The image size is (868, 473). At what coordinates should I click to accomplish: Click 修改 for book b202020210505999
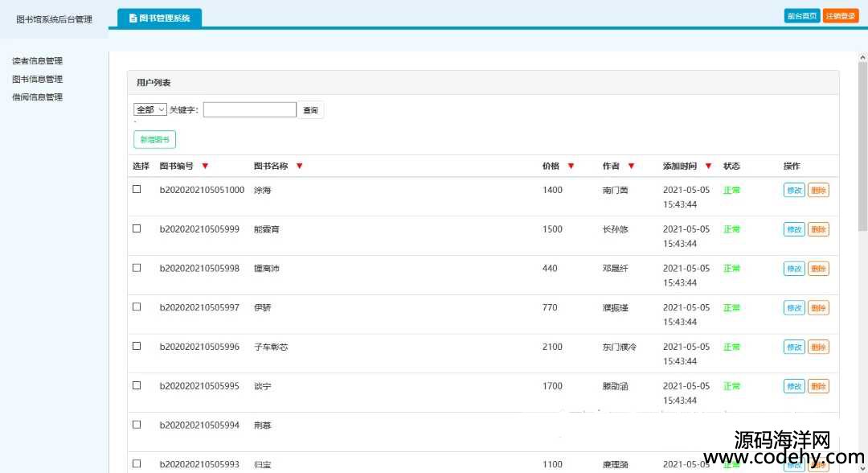coord(794,229)
